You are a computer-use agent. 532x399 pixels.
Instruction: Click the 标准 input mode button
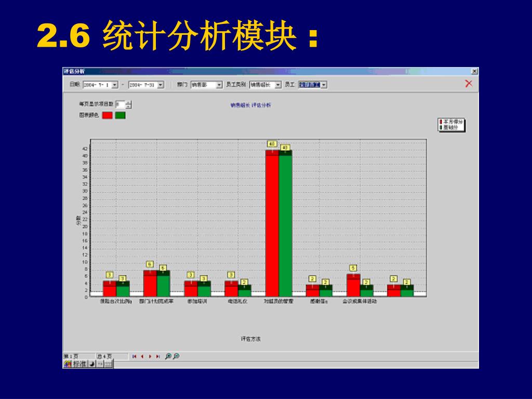[79, 364]
